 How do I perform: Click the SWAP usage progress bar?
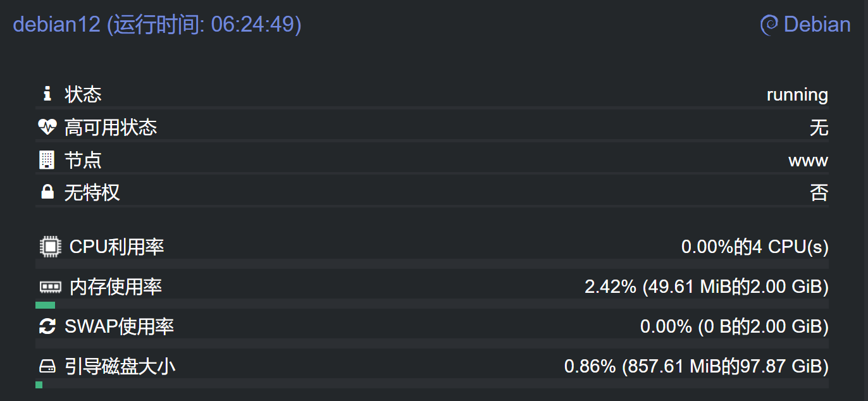pos(431,343)
